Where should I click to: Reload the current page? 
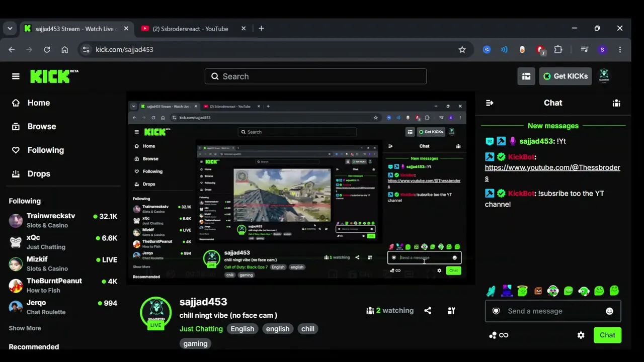pos(47,49)
